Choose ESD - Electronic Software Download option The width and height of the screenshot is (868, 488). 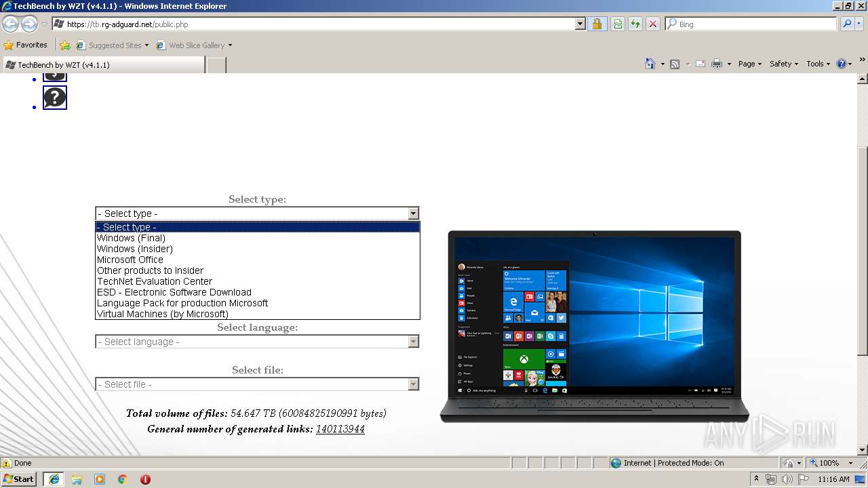pyautogui.click(x=258, y=292)
